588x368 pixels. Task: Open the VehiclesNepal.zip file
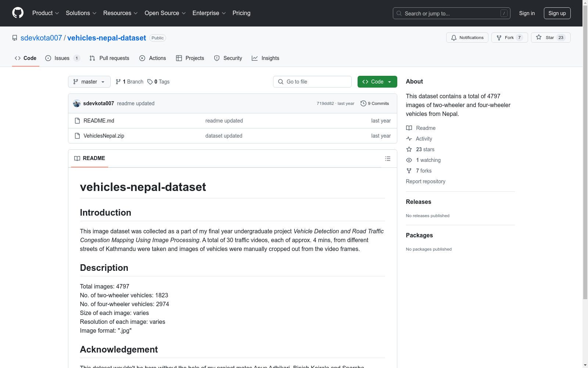pos(104,136)
